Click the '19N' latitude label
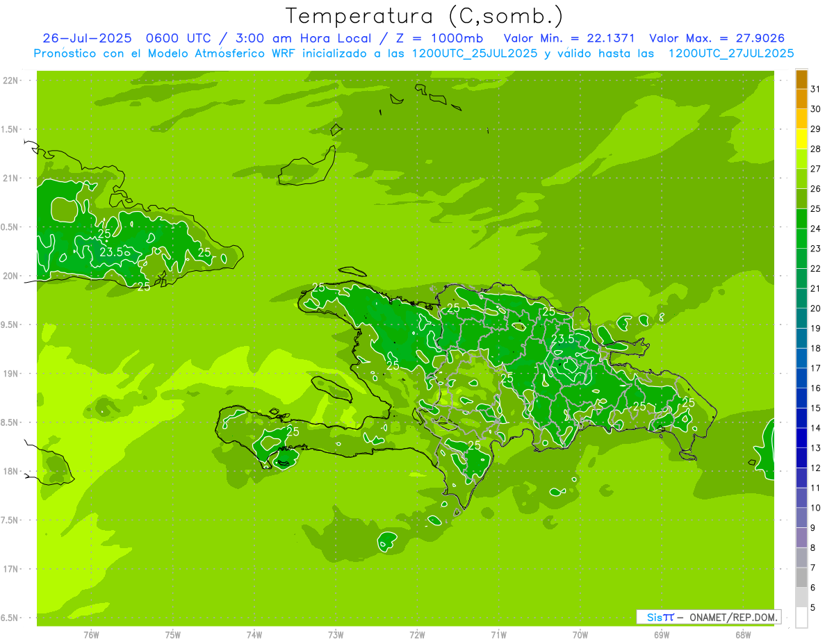Screen dimensions: 834x644 click(x=12, y=374)
